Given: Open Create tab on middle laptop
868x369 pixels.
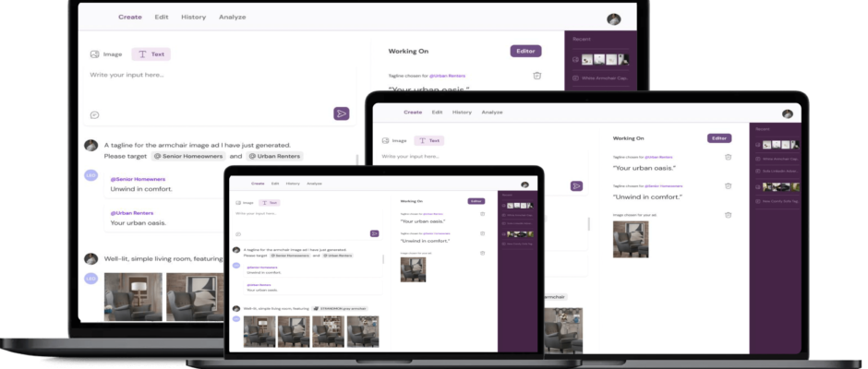Looking at the screenshot, I should pyautogui.click(x=413, y=113).
